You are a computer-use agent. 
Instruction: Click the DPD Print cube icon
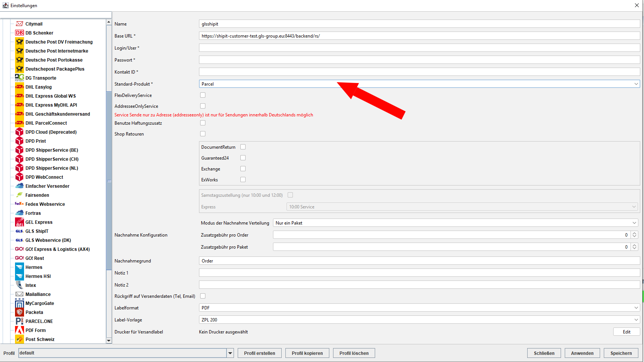tap(20, 141)
